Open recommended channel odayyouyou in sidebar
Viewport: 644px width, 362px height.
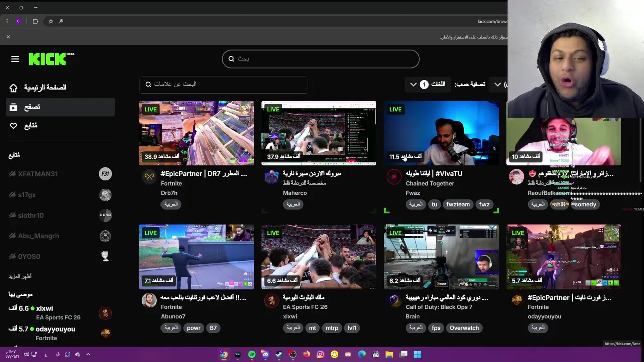coord(60,333)
